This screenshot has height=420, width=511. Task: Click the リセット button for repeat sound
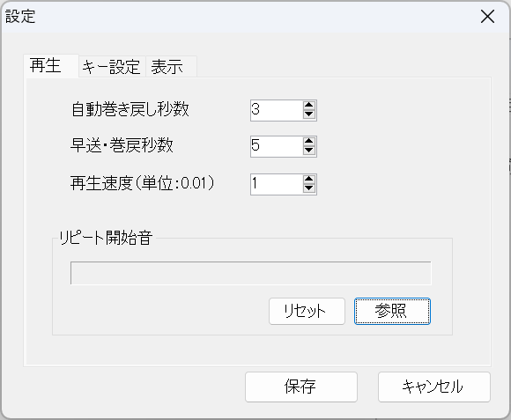[307, 311]
